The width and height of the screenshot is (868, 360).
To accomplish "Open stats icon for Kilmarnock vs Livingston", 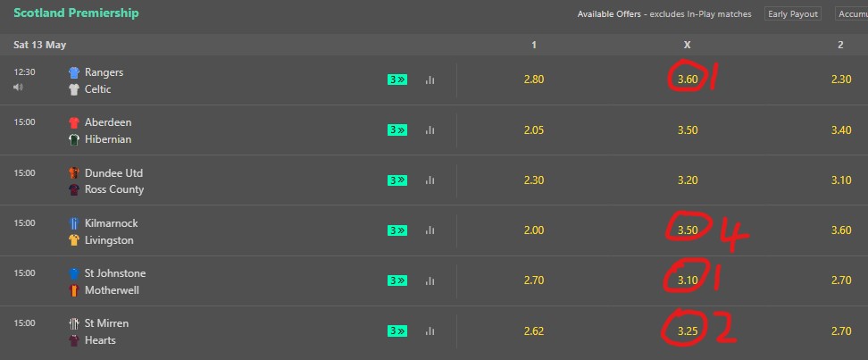I will pos(430,230).
